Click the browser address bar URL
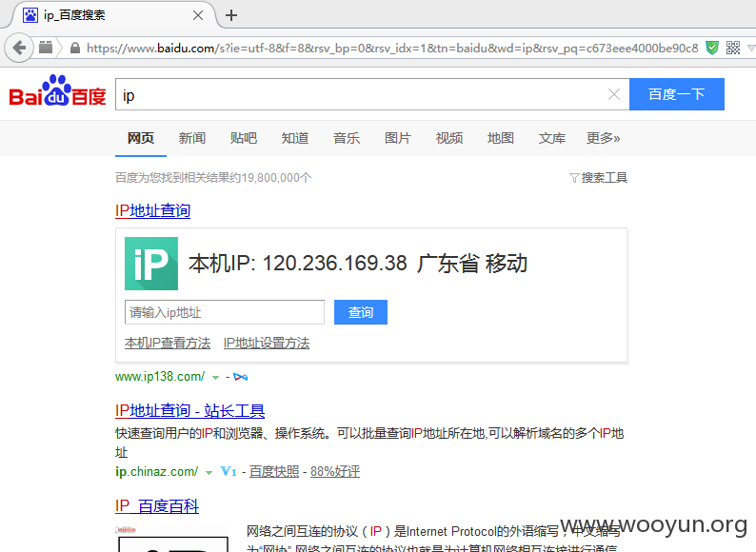This screenshot has width=756, height=552. 392,48
